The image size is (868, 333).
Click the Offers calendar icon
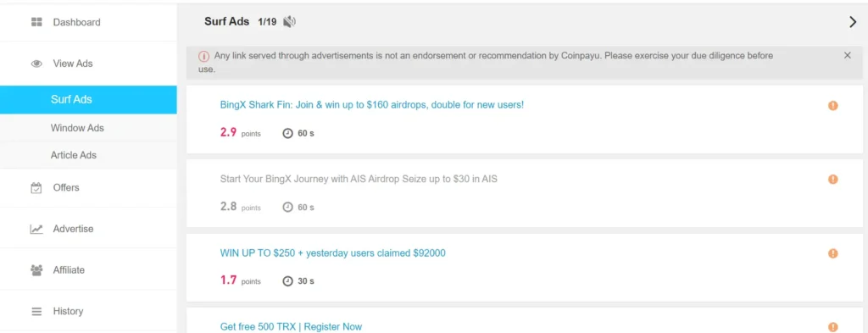[36, 188]
